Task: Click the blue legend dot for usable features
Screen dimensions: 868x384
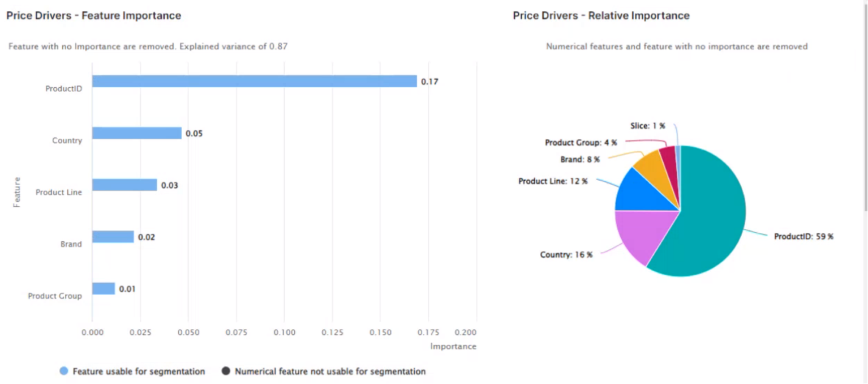Action: [64, 372]
